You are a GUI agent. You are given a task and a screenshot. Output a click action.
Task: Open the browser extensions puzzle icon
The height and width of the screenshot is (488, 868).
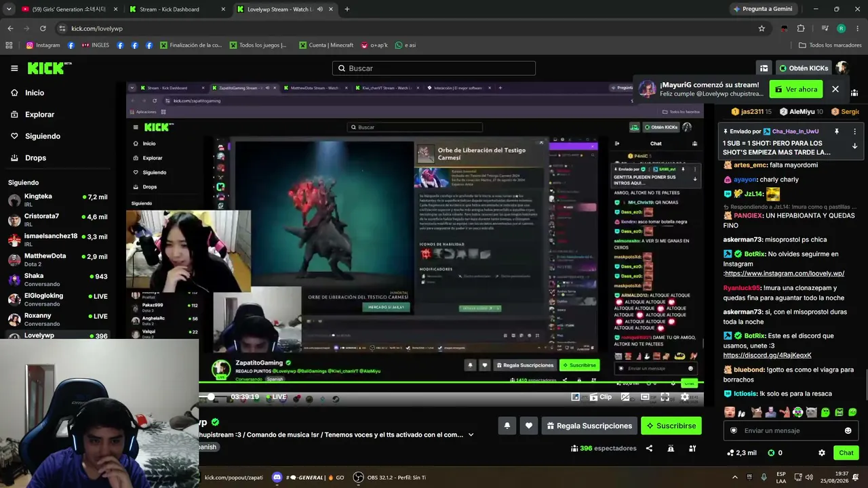(801, 28)
